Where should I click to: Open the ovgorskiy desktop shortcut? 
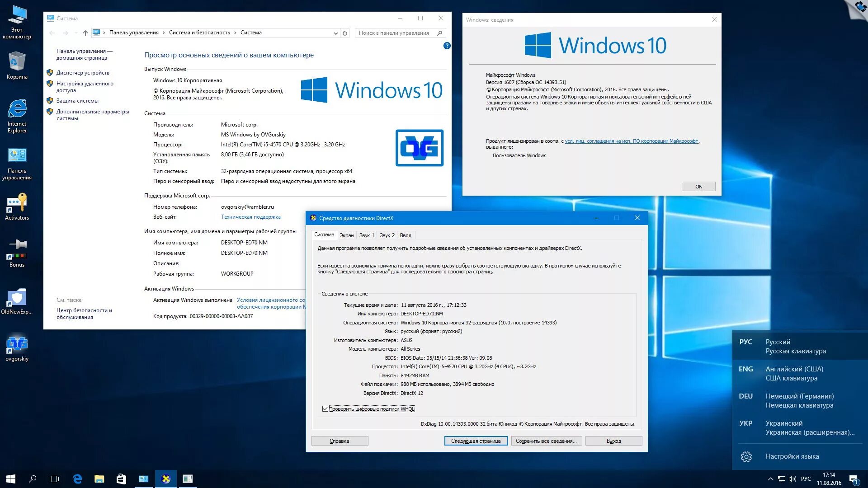tap(17, 347)
